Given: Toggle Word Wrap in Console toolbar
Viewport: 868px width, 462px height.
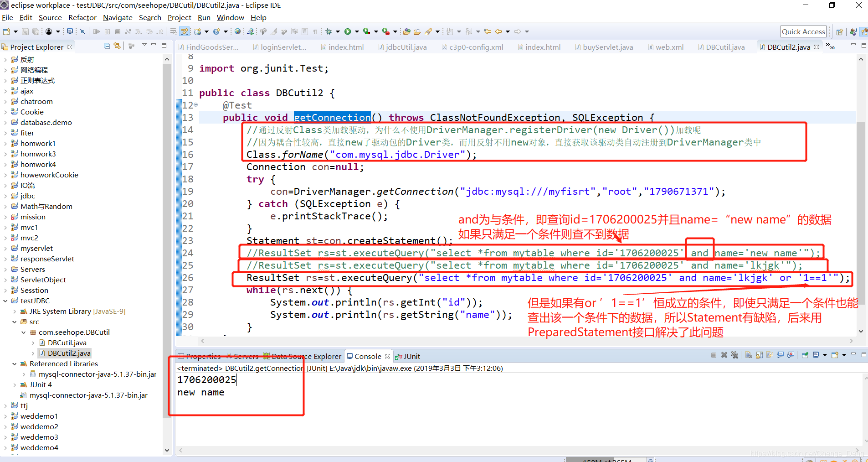Looking at the screenshot, I should click(x=770, y=355).
